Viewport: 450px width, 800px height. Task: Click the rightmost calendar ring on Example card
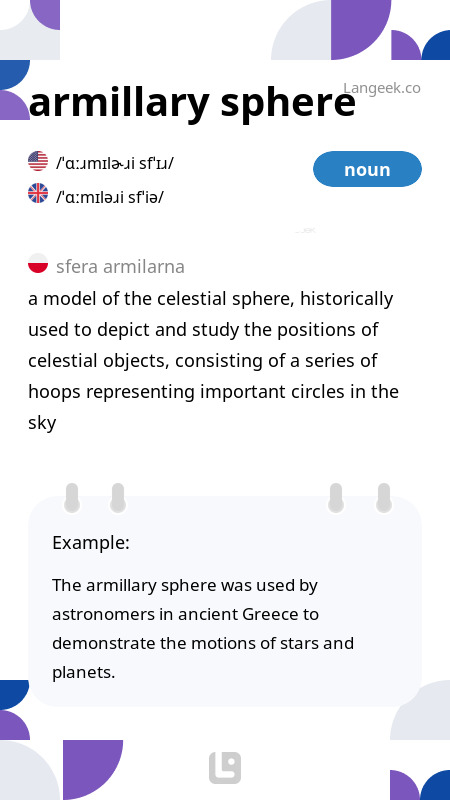(x=384, y=498)
